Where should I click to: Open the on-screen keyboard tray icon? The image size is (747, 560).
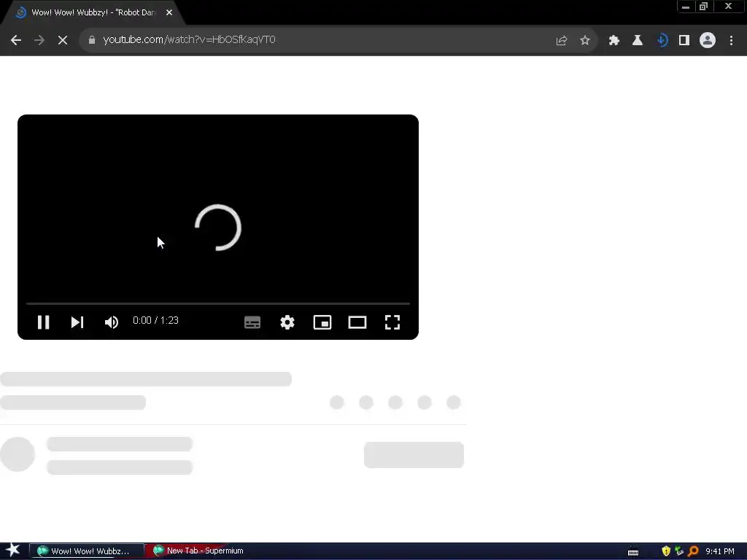(633, 552)
